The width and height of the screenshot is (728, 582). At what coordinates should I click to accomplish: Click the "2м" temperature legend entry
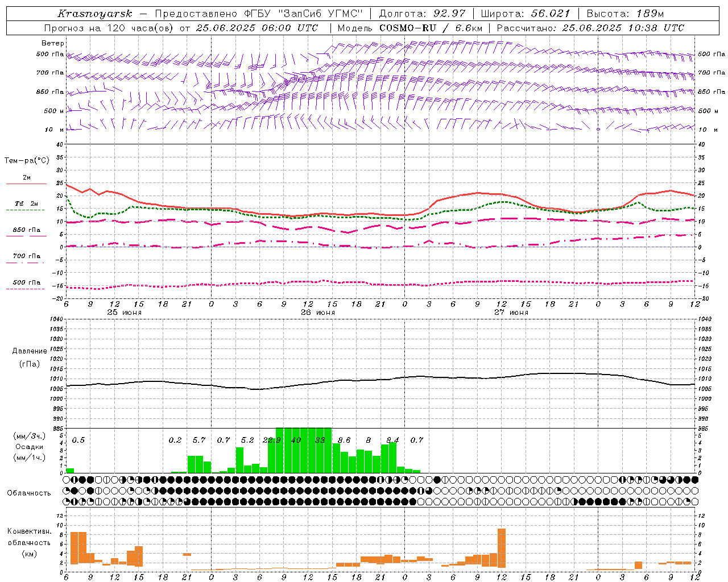tap(27, 178)
